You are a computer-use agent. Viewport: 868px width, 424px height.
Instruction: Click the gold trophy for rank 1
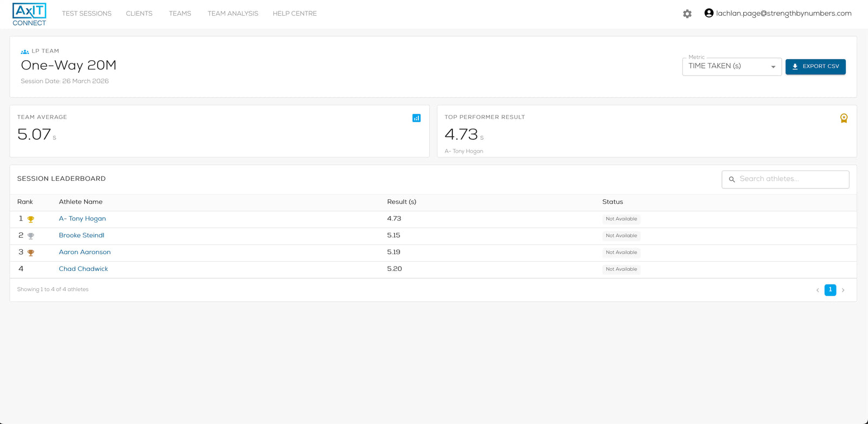click(x=31, y=219)
